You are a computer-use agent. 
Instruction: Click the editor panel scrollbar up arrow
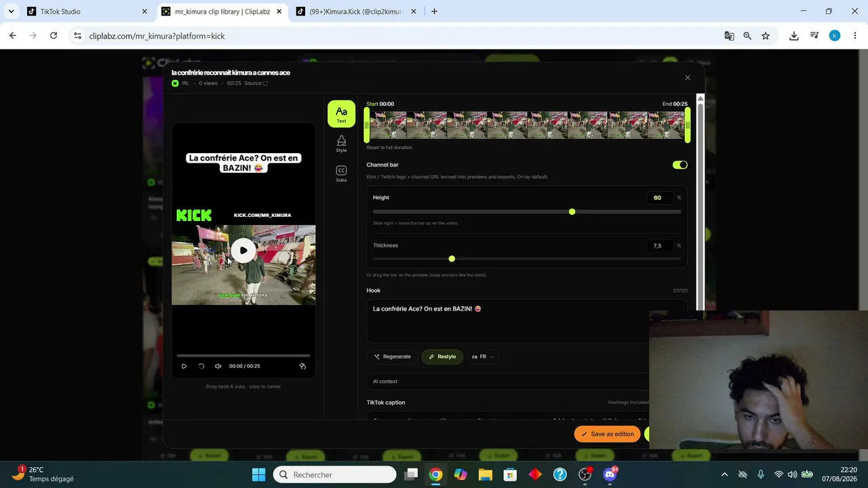tap(701, 99)
